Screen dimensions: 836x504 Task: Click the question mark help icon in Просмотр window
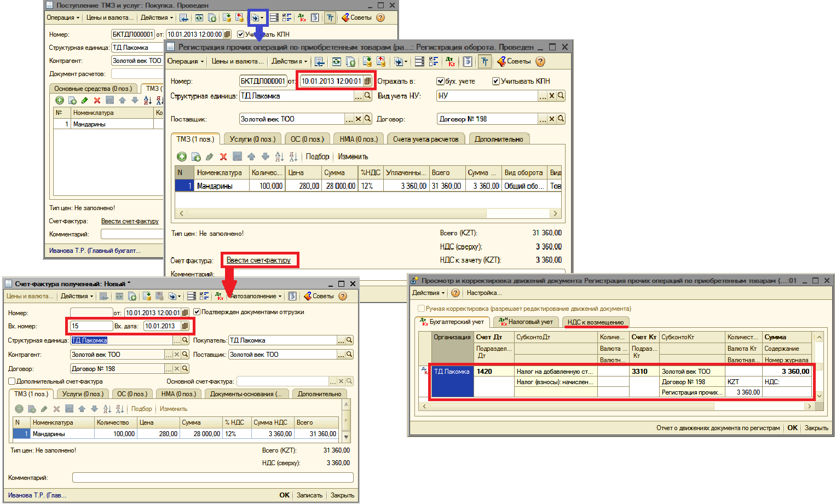[x=456, y=293]
